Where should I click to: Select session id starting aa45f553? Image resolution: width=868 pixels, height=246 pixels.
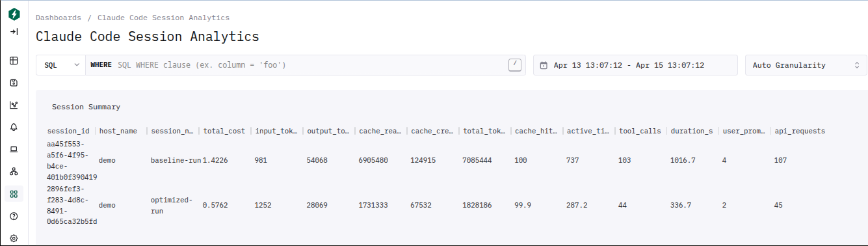72,160
